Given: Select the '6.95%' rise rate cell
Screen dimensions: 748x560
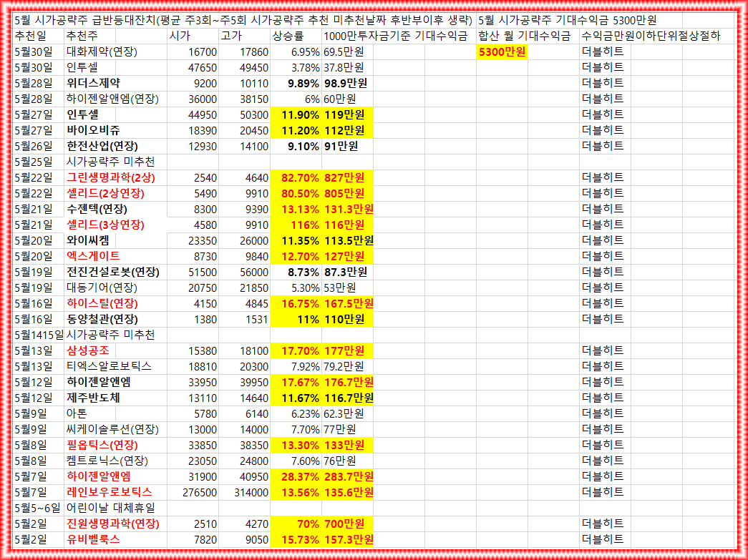Looking at the screenshot, I should coord(296,51).
